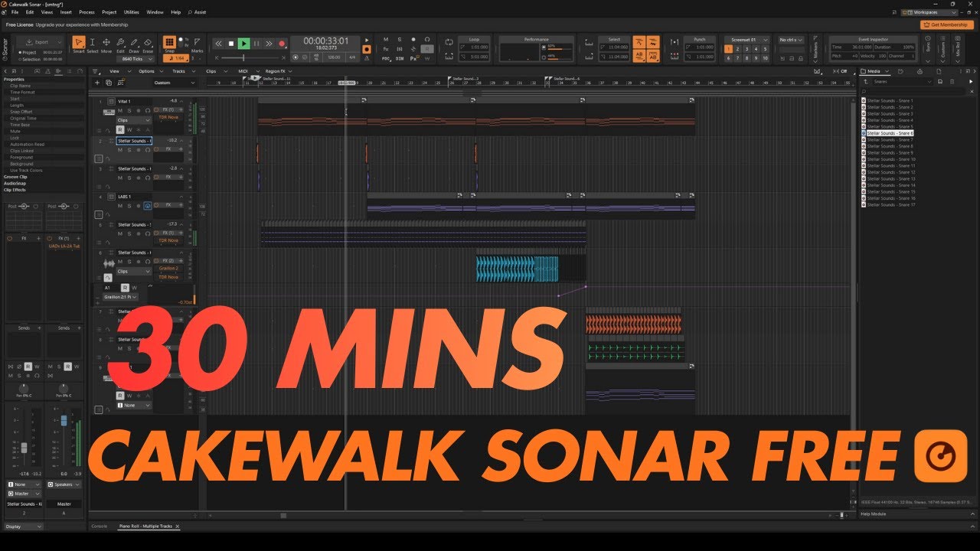
Task: Open the File menu
Action: [x=15, y=12]
